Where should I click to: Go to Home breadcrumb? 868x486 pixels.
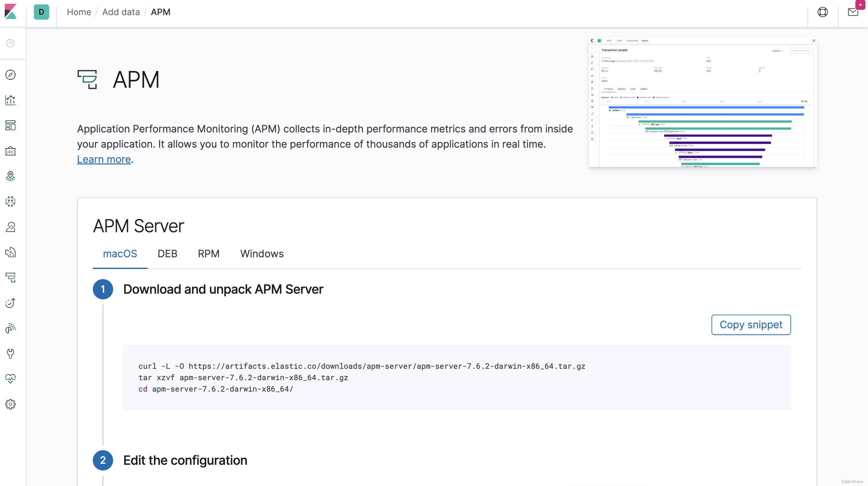(x=79, y=12)
